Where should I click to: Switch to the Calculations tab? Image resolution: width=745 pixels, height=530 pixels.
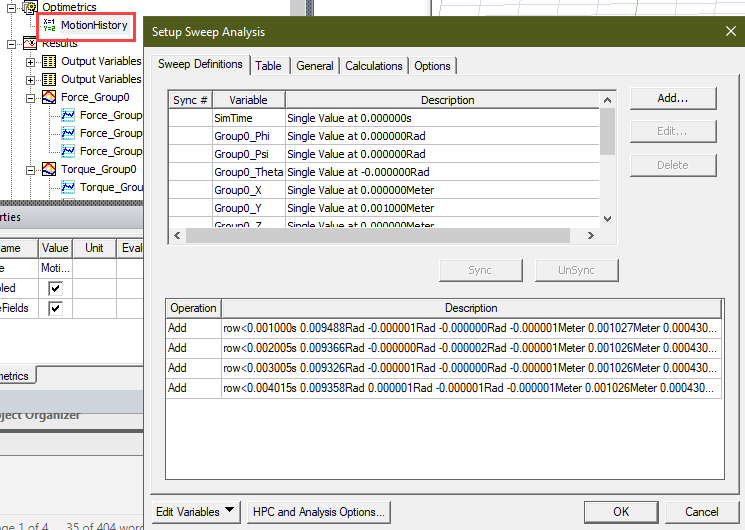374,66
